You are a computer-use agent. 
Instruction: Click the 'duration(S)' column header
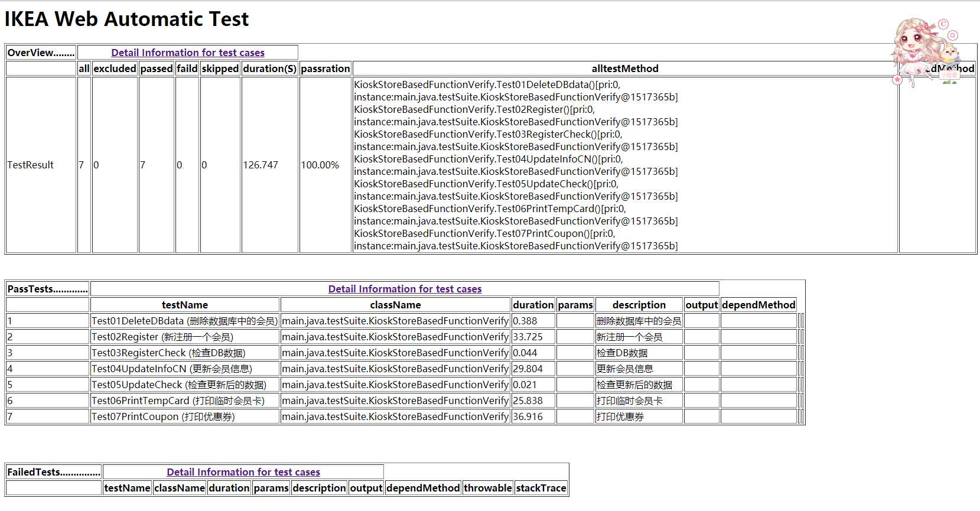269,69
